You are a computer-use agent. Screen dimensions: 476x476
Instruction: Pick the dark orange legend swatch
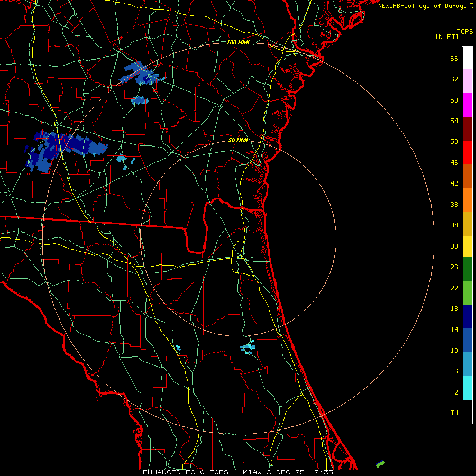click(x=467, y=176)
